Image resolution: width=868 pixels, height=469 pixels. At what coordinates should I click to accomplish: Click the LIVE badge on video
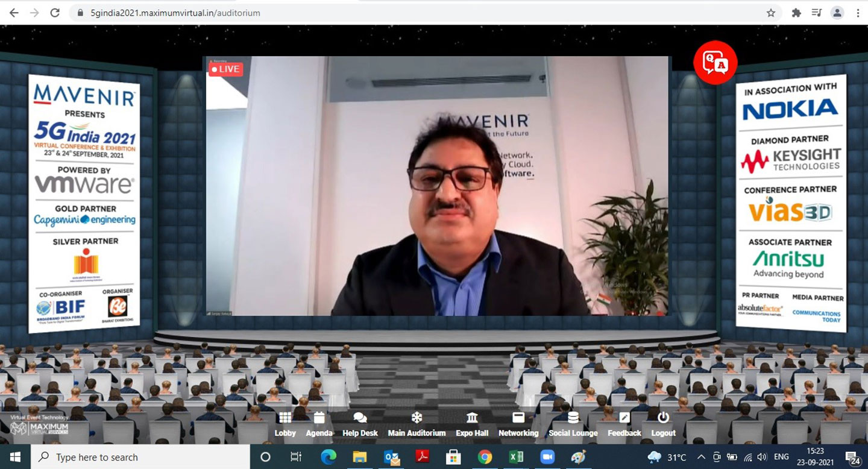[225, 69]
